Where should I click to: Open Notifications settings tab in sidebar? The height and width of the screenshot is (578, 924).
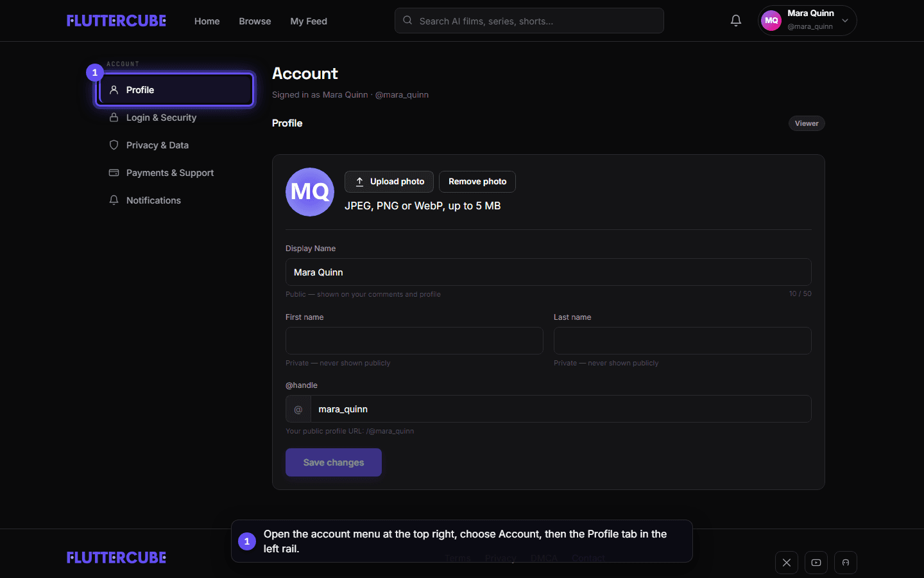pos(175,200)
